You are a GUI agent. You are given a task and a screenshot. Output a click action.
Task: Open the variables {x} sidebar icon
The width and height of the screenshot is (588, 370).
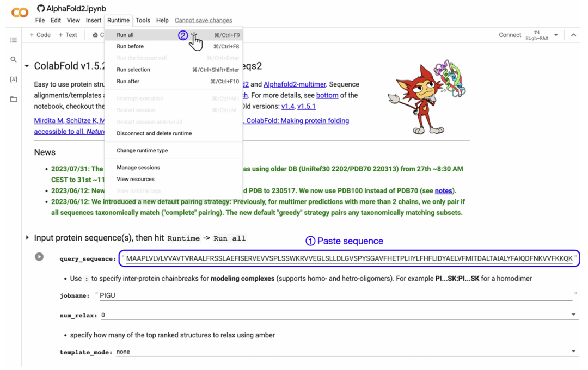click(x=14, y=79)
